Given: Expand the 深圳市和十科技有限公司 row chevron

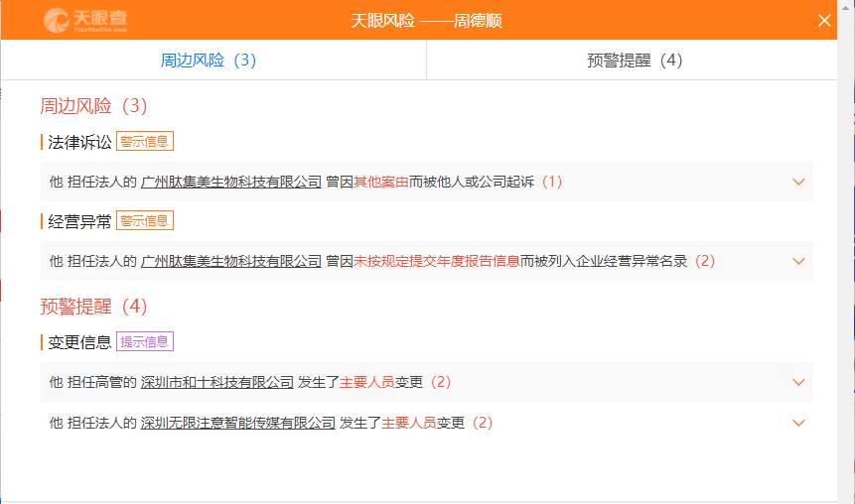Looking at the screenshot, I should (x=798, y=383).
